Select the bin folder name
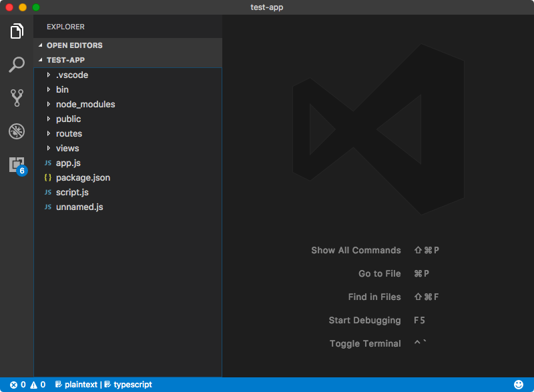 click(x=62, y=89)
